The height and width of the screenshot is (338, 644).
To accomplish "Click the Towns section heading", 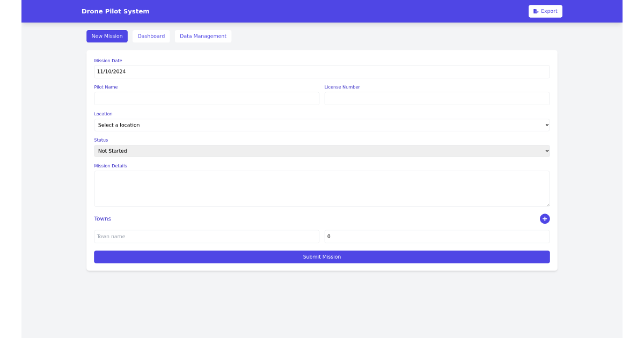I will pos(103,218).
